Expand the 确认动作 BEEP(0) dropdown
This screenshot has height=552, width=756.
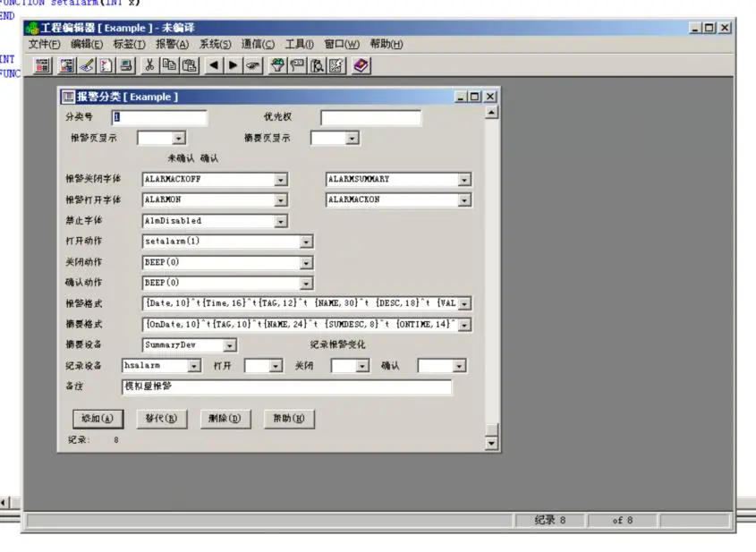pyautogui.click(x=306, y=283)
